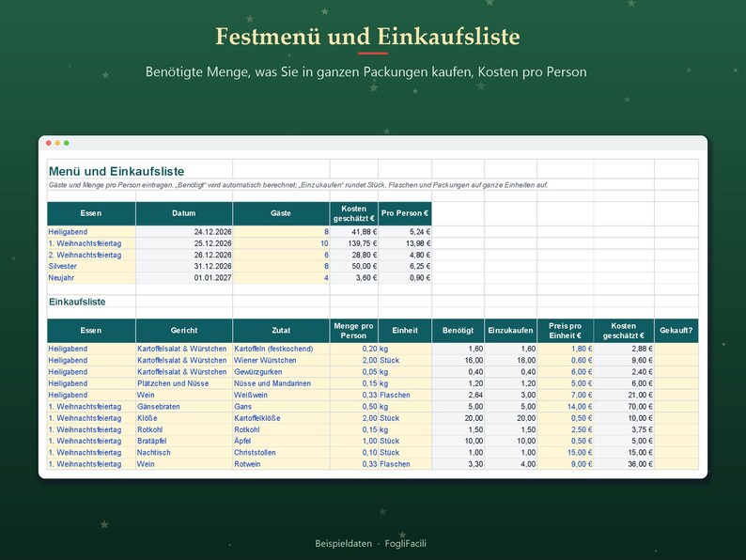Select the 'Klöße' dish cell
Image resolution: width=746 pixels, height=560 pixels.
tap(184, 418)
